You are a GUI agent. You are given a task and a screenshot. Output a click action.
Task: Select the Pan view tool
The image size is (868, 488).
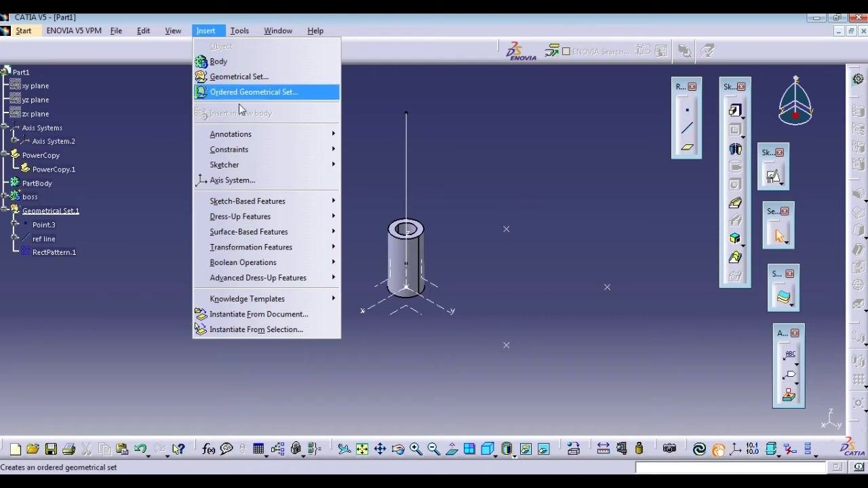click(x=380, y=449)
